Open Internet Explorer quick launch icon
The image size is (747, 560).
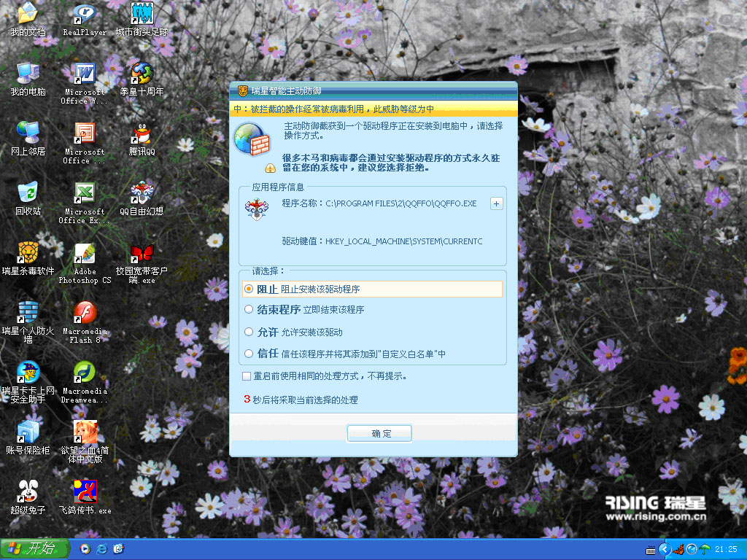102,549
